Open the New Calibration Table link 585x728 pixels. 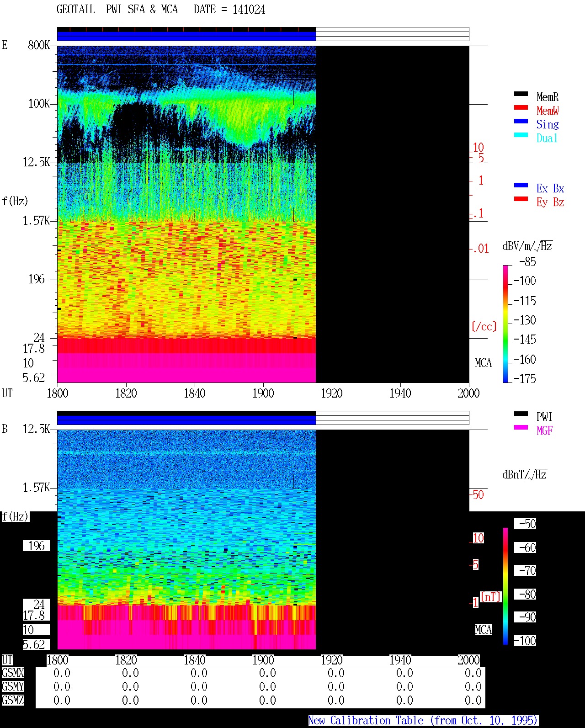pos(423,720)
